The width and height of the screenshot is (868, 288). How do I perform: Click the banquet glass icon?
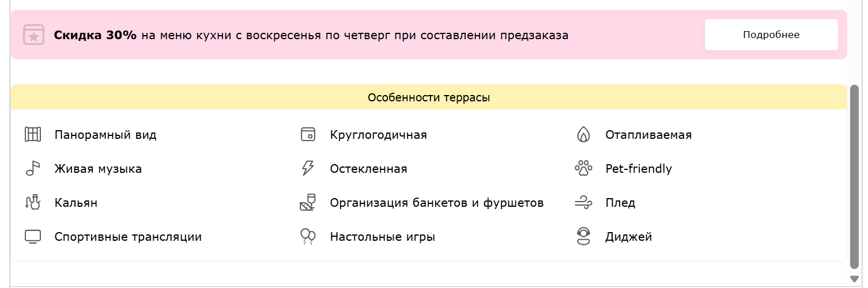tap(308, 202)
